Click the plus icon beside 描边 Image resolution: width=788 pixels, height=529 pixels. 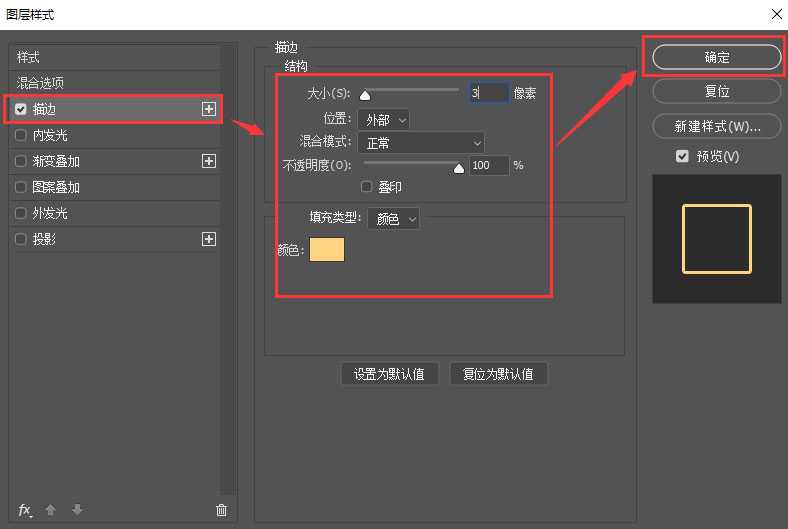tap(209, 109)
